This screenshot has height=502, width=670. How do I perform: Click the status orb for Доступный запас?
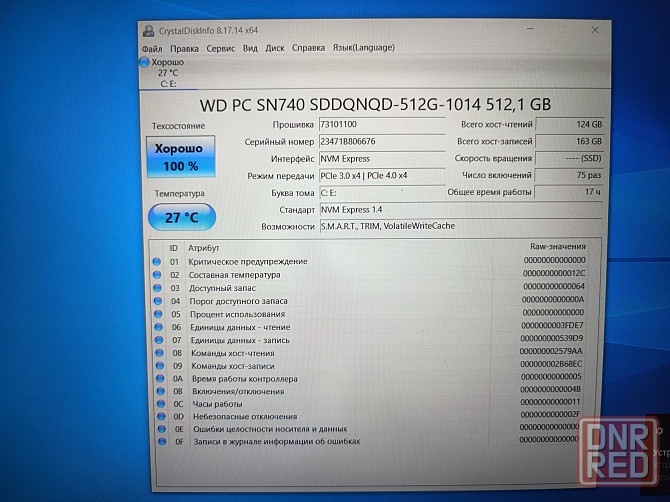(x=156, y=288)
